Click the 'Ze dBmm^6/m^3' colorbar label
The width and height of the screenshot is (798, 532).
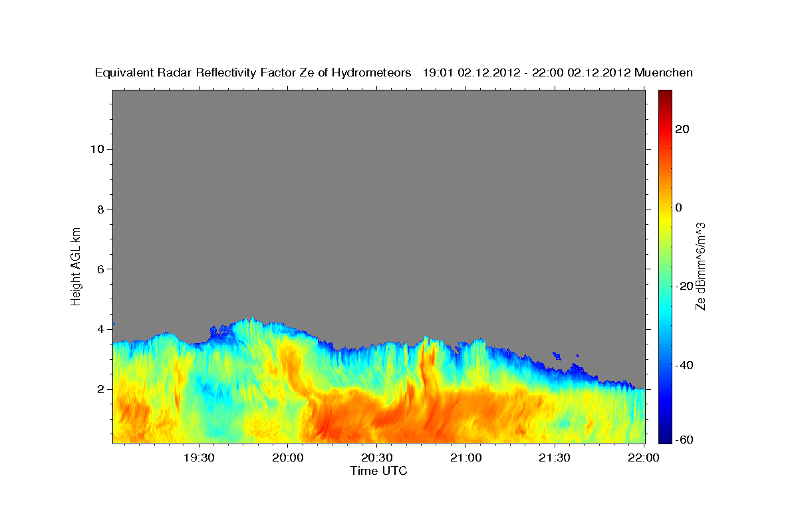(x=700, y=266)
